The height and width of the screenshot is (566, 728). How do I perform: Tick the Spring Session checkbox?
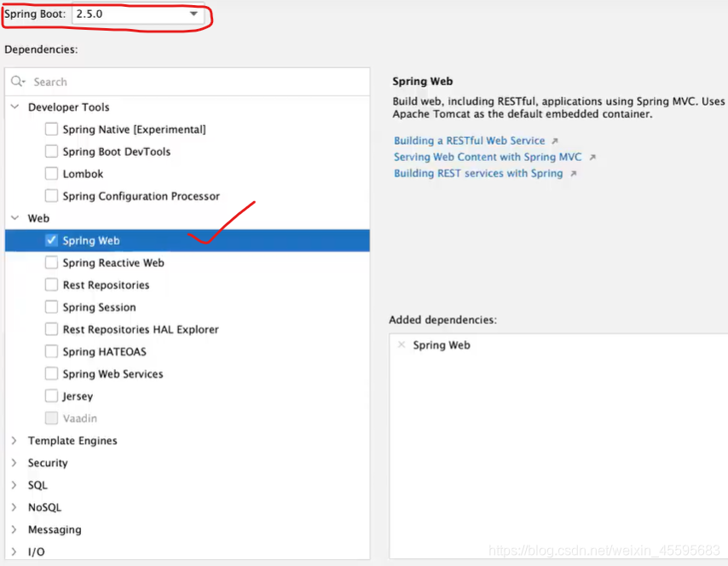tap(51, 307)
